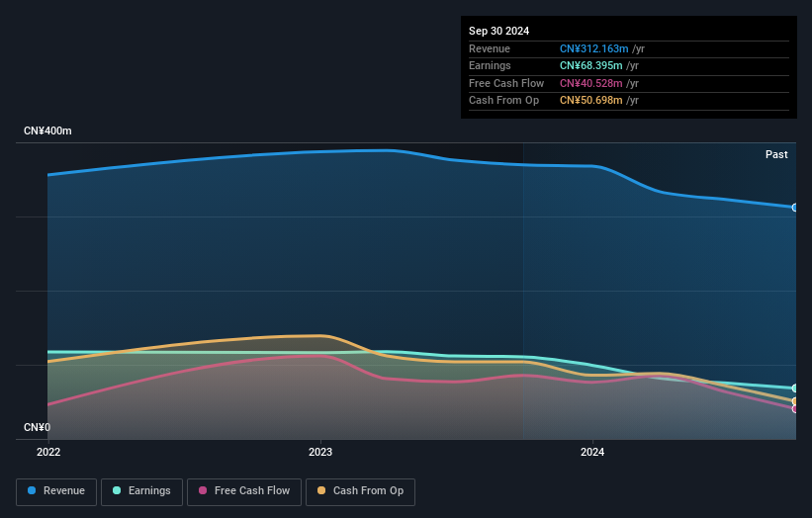Click the Revenue row label in tooltip
Image resolution: width=812 pixels, height=518 pixels.
click(490, 48)
